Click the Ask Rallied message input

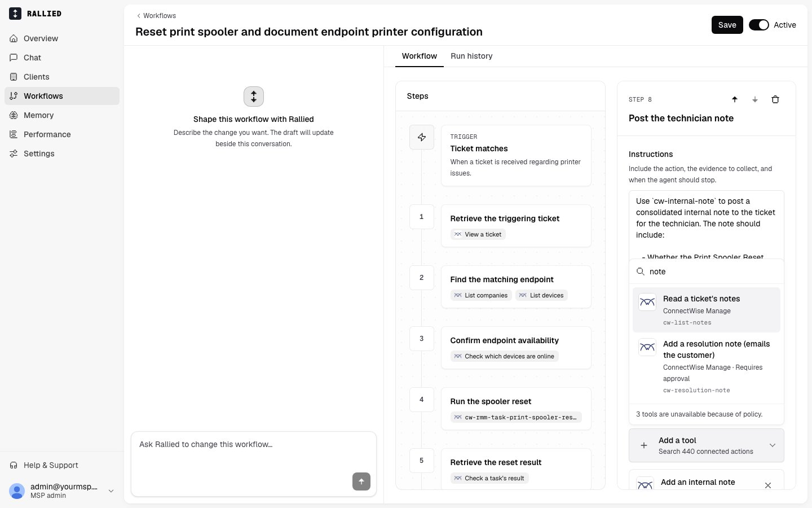253,452
